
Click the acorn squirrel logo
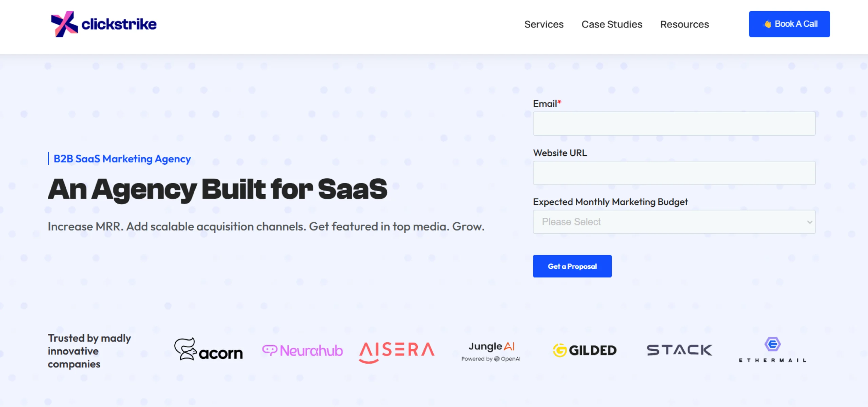pos(185,349)
